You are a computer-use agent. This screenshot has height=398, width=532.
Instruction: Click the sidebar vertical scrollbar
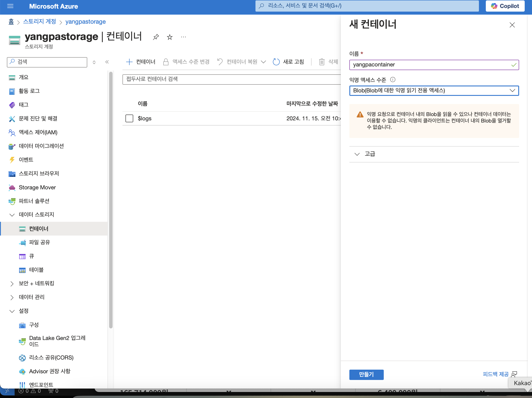(111, 200)
